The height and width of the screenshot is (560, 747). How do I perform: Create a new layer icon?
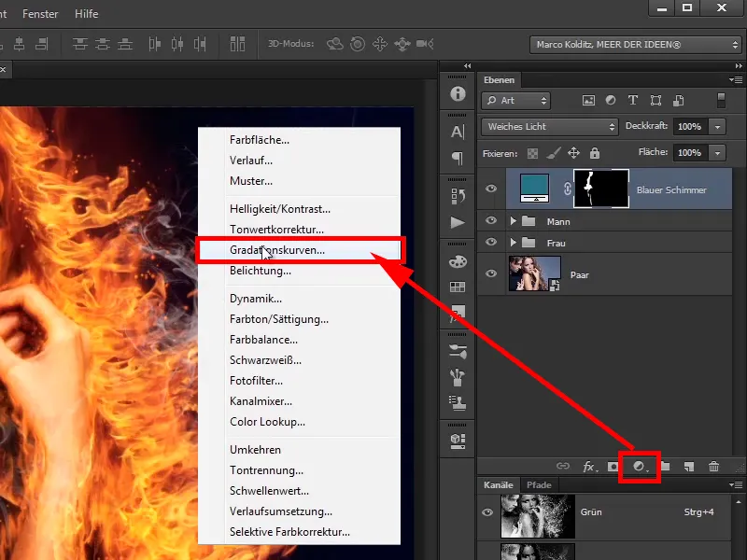689,467
